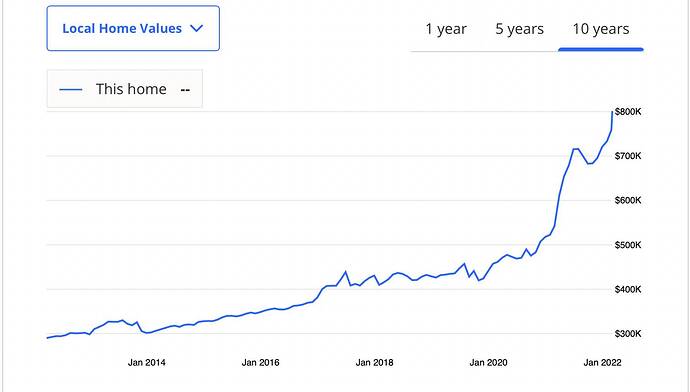690x392 pixels.
Task: Click the Jan 2018 axis label
Action: point(374,363)
